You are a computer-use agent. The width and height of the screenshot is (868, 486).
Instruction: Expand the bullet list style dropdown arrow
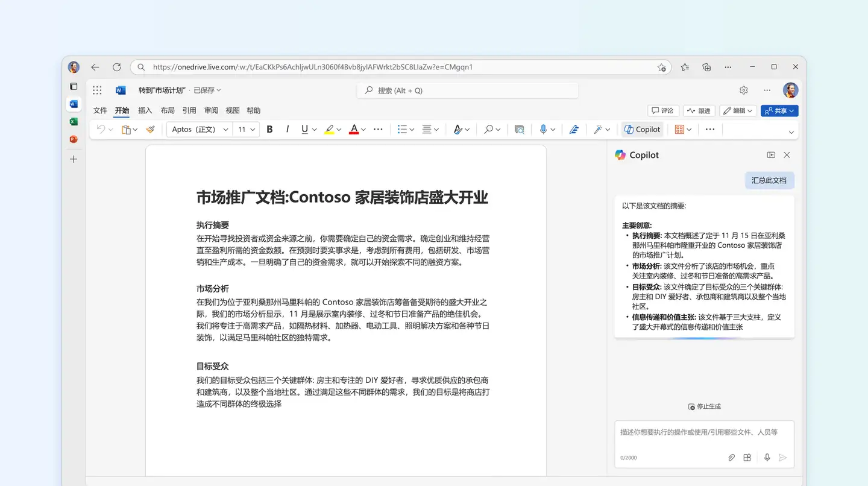tap(412, 130)
